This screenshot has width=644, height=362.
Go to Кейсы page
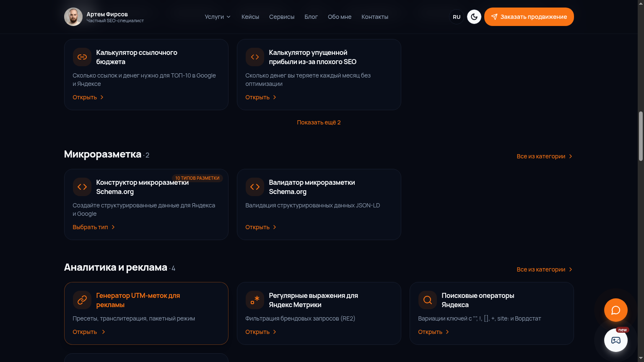click(250, 17)
